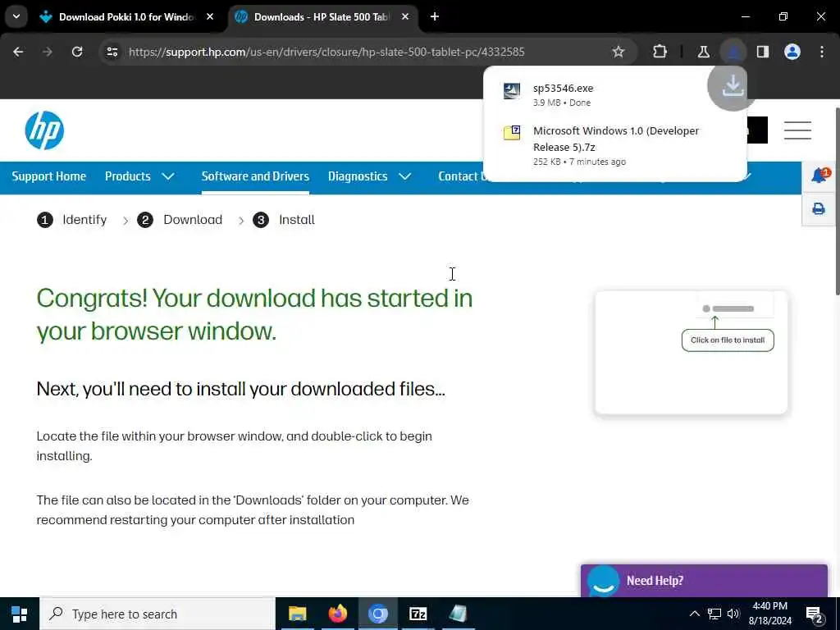
Task: Open the Windows Start menu
Action: pos(20,614)
